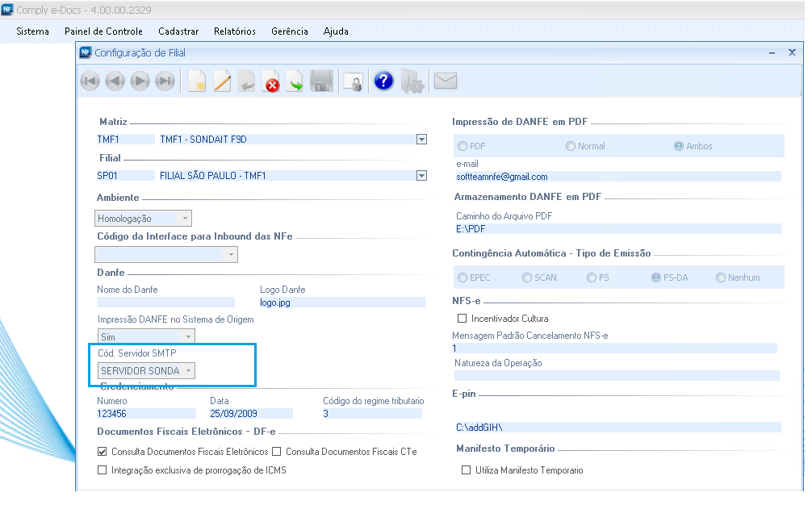Click the edit record pencil icon
The height and width of the screenshot is (505, 812).
(x=222, y=81)
